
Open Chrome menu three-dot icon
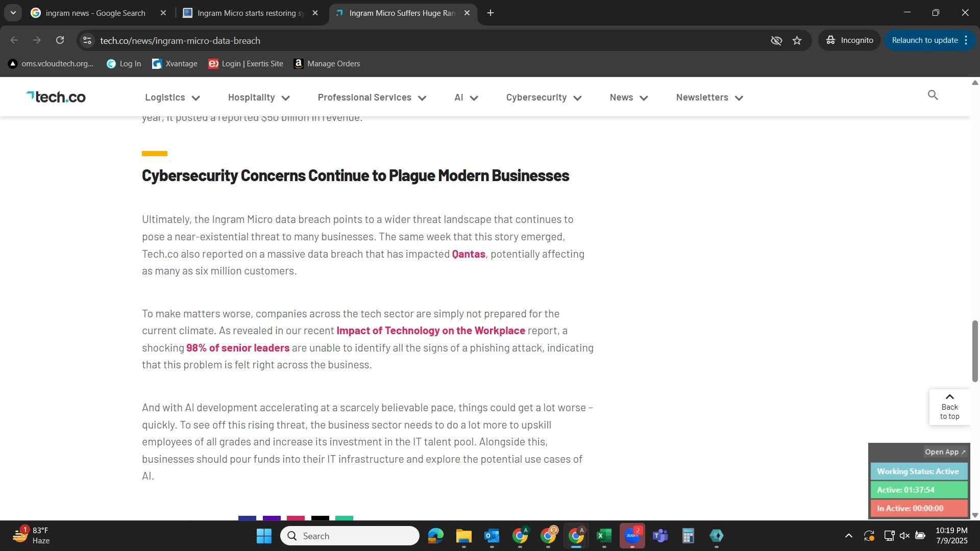click(x=966, y=40)
